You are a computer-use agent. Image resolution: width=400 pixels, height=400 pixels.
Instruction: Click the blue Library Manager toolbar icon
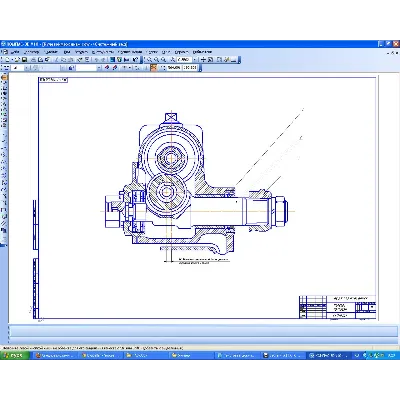tap(113, 60)
